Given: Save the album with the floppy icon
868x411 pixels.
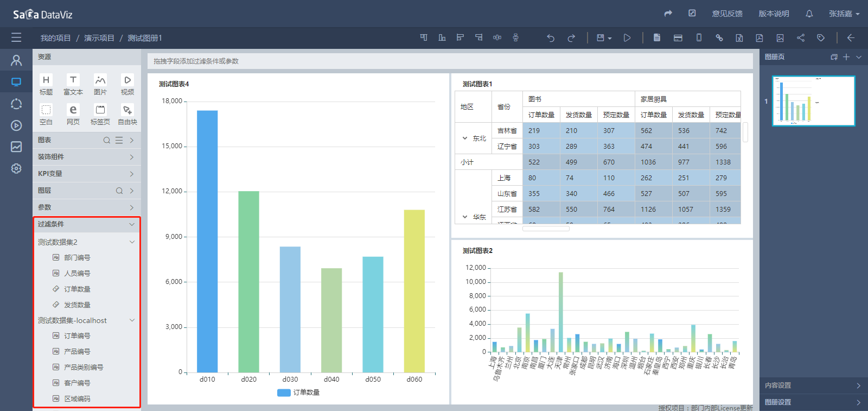Looking at the screenshot, I should 601,37.
